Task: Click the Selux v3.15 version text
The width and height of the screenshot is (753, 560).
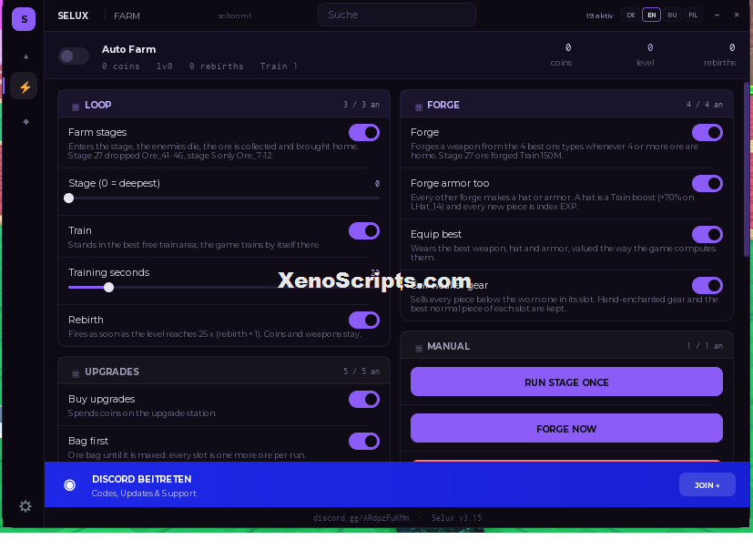Action: point(456,518)
